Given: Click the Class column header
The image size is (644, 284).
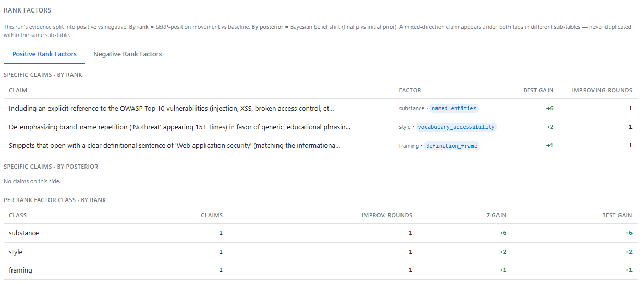Looking at the screenshot, I should coord(18,215).
